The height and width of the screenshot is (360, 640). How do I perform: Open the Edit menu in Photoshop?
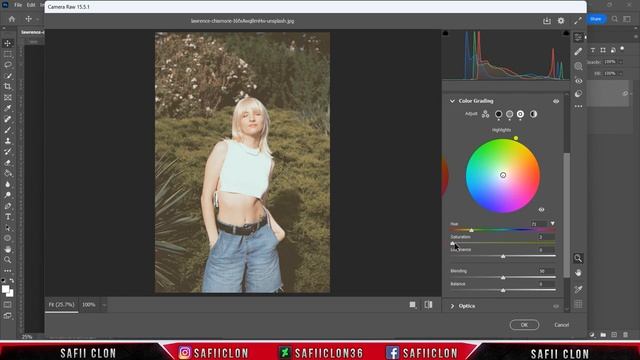[31, 5]
